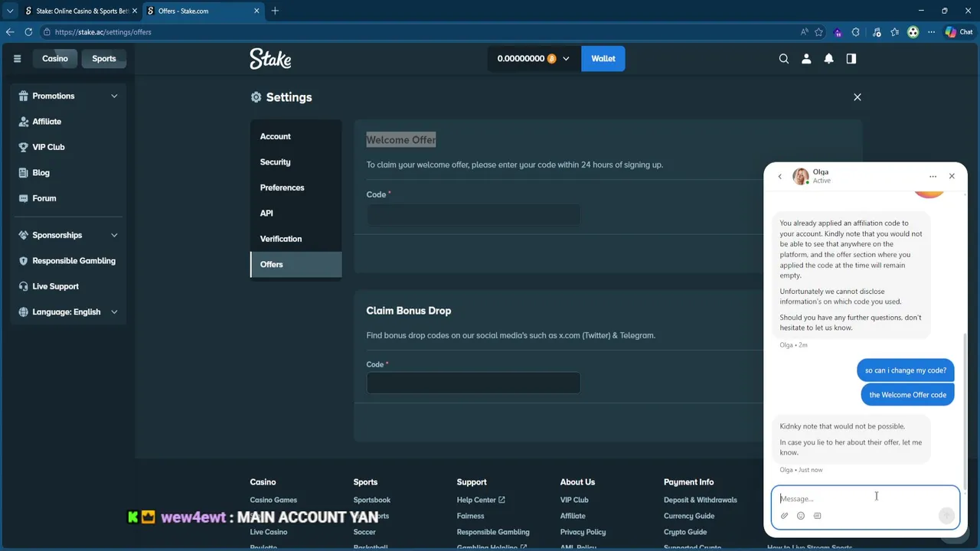Click the Forum icon in the sidebar
Image resolution: width=980 pixels, height=551 pixels.
24,198
